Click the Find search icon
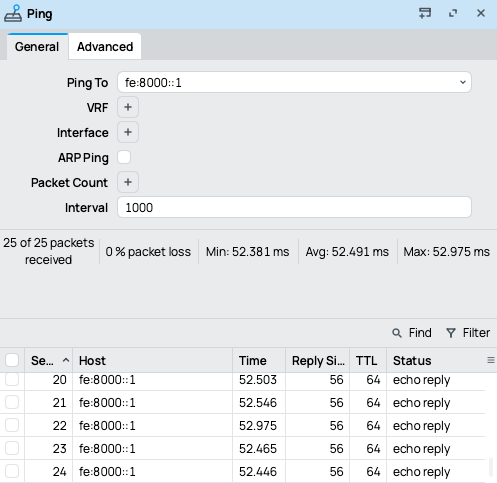Image resolution: width=497 pixels, height=483 pixels. (x=397, y=333)
